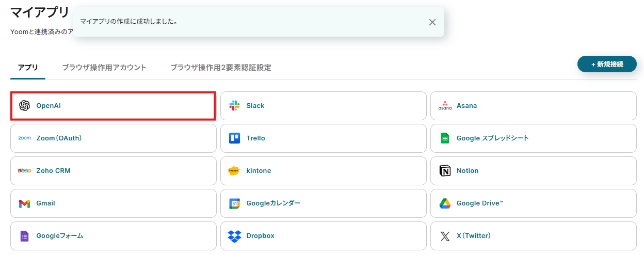The height and width of the screenshot is (255, 644).
Task: Click the Zoho CRM logo icon
Action: click(x=24, y=170)
